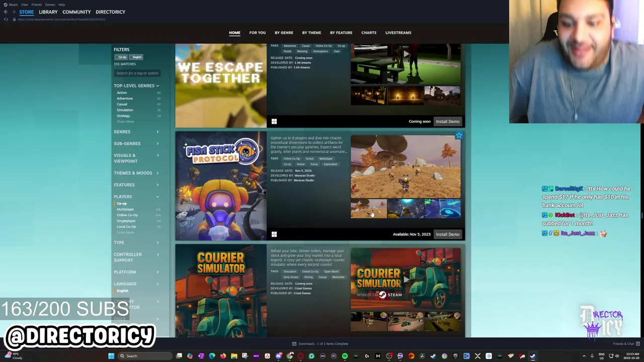The height and width of the screenshot is (362, 644).
Task: Click the tag search field in Filters
Action: click(x=137, y=73)
